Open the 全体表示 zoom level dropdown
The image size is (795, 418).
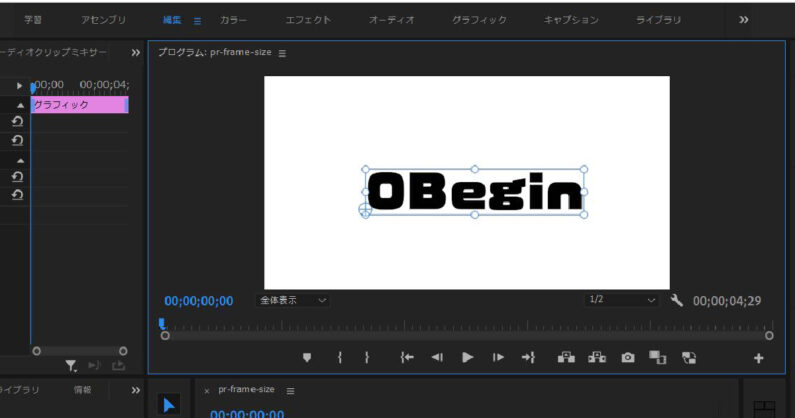(x=293, y=300)
